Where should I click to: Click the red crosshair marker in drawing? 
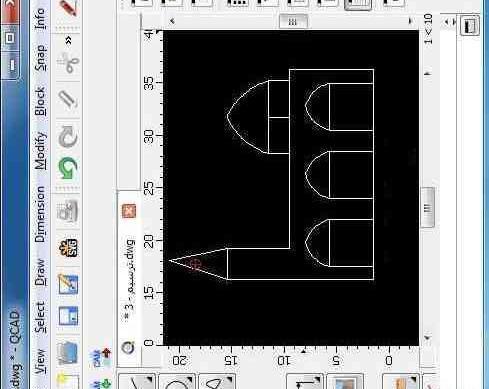(x=195, y=264)
